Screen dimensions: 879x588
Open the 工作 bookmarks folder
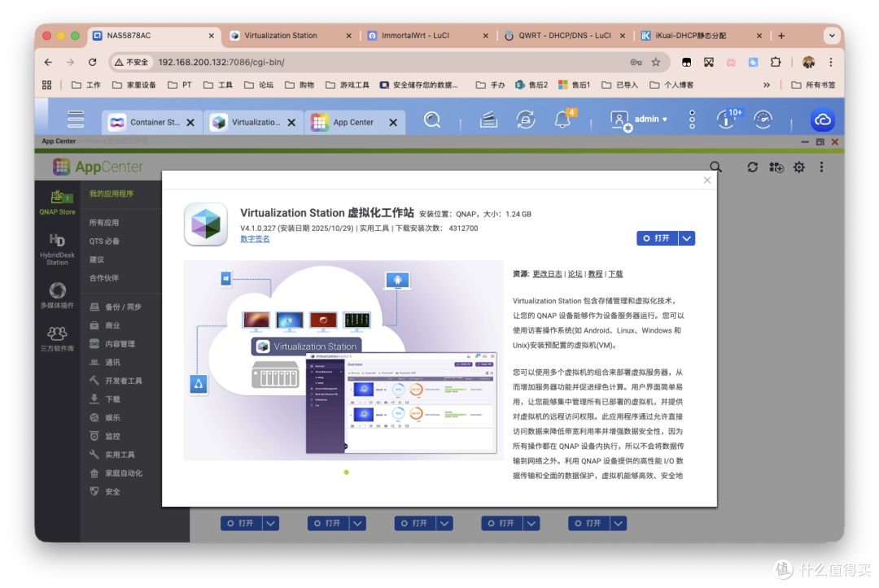click(85, 85)
